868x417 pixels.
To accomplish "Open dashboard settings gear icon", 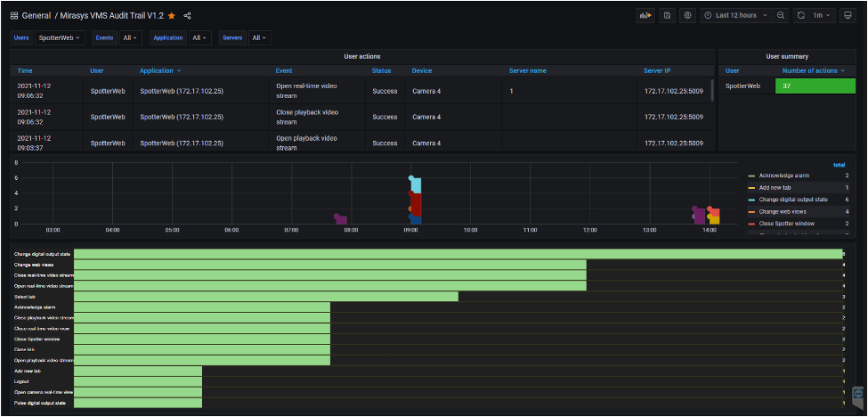I will (x=687, y=15).
